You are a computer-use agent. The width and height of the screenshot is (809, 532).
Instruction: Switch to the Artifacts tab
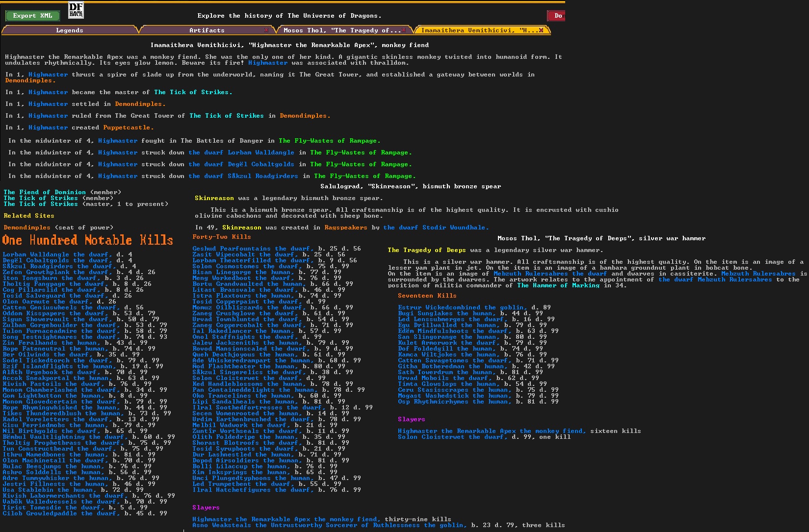(x=207, y=30)
